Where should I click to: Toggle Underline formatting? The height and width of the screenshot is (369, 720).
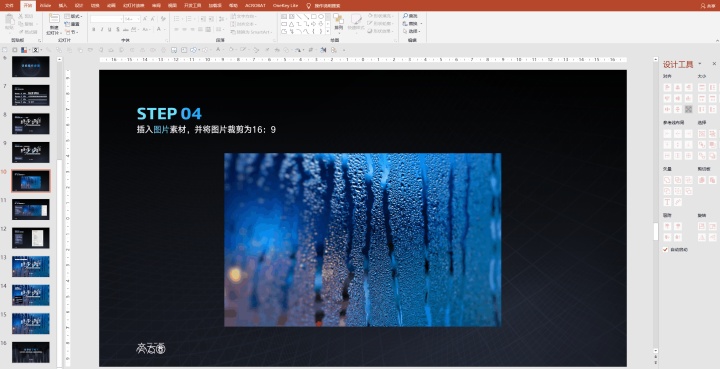coord(109,29)
